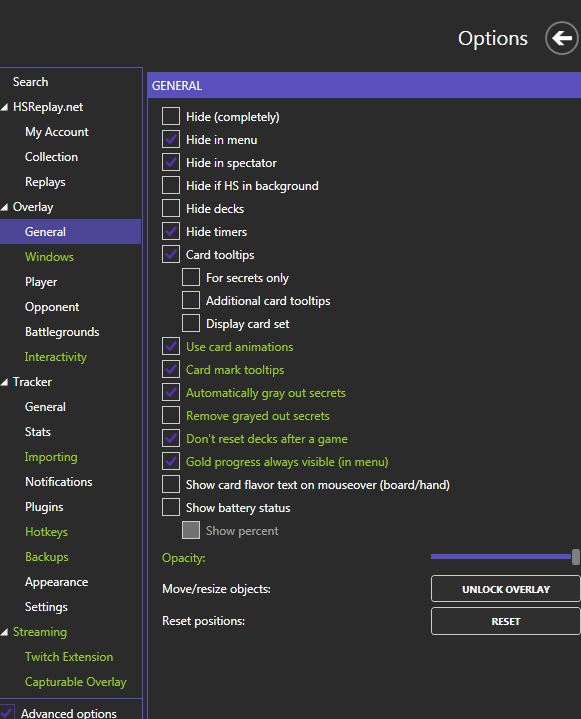Image resolution: width=581 pixels, height=719 pixels.
Task: Open Notifications settings
Action: pyautogui.click(x=59, y=482)
